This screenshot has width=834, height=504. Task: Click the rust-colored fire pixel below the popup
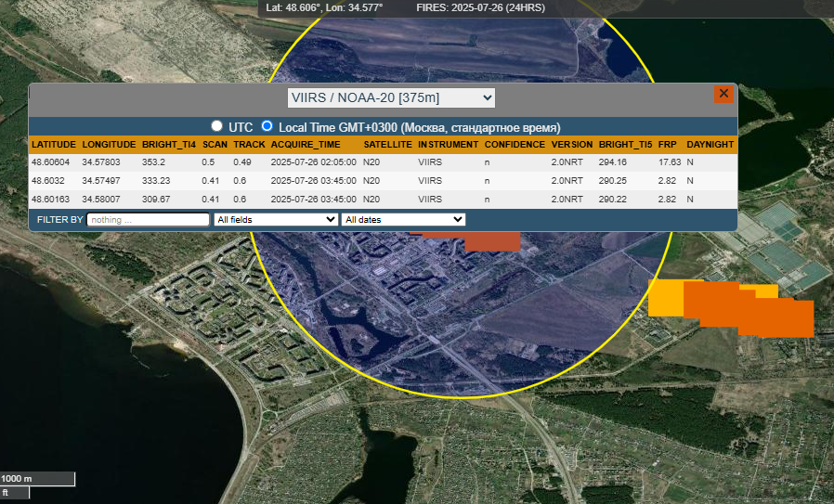[492, 240]
